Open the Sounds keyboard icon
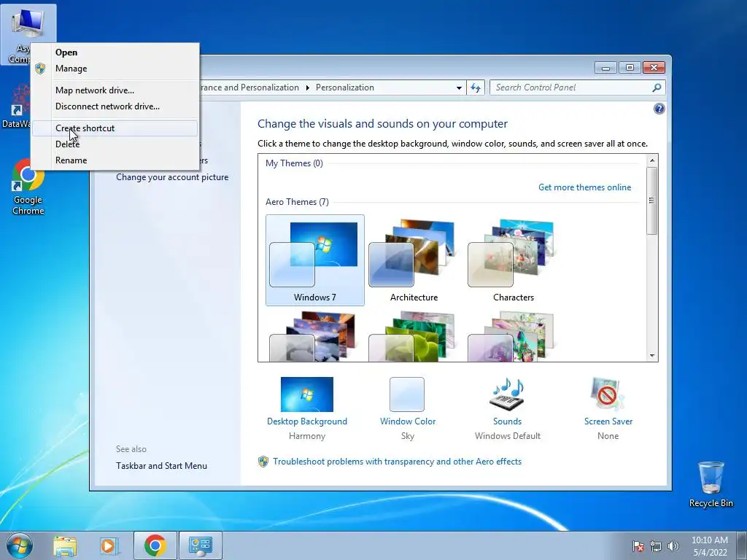Viewport: 747px width, 560px height. 507,394
